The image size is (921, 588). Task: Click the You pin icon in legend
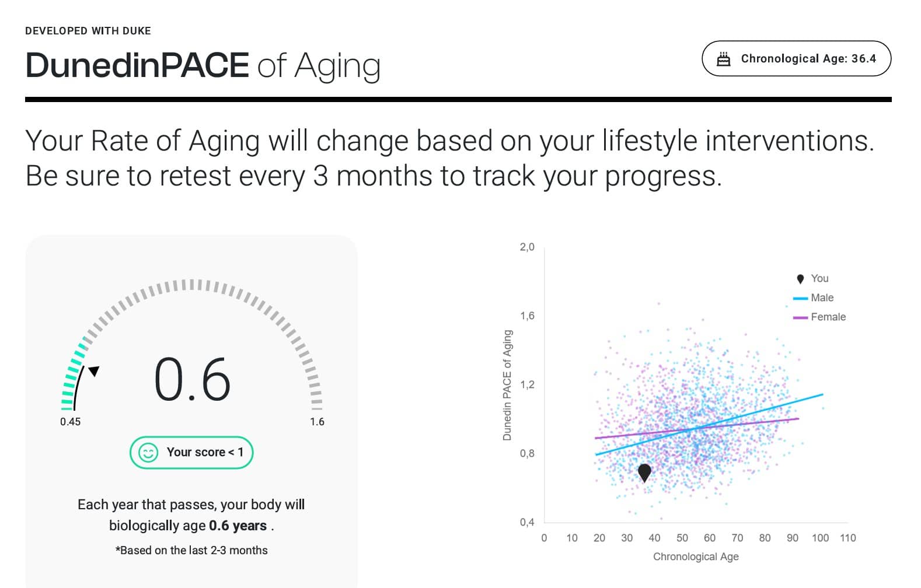coord(800,279)
